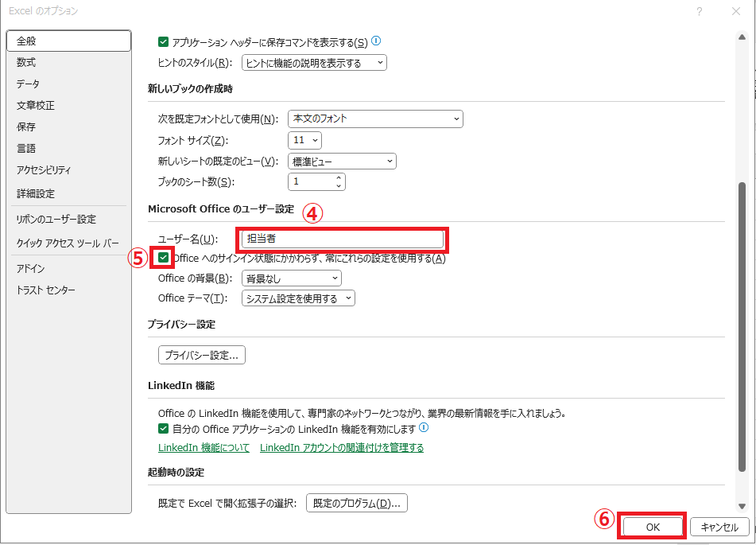Select the 言語 category
Viewport: 756px width, 545px height.
pyautogui.click(x=68, y=148)
